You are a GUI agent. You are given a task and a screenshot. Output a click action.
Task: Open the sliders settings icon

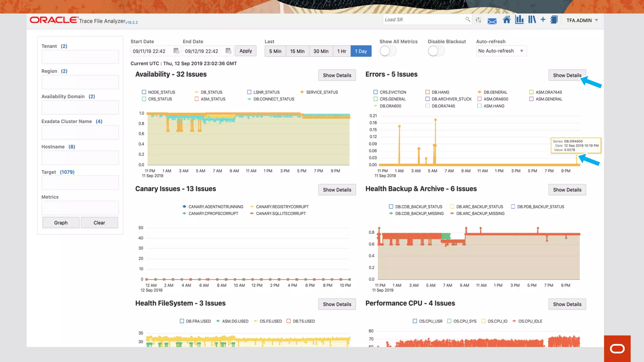click(x=478, y=20)
